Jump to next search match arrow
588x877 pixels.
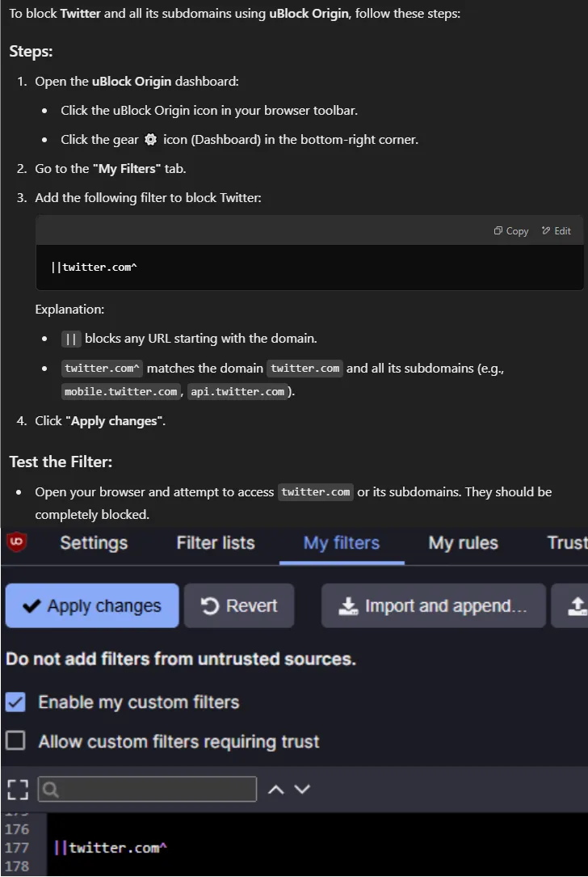pyautogui.click(x=302, y=789)
